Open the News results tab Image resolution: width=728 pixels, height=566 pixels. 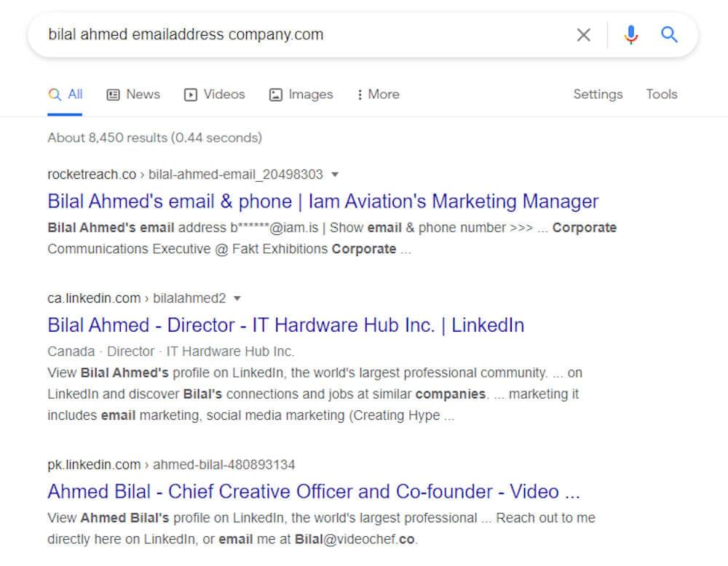point(143,94)
